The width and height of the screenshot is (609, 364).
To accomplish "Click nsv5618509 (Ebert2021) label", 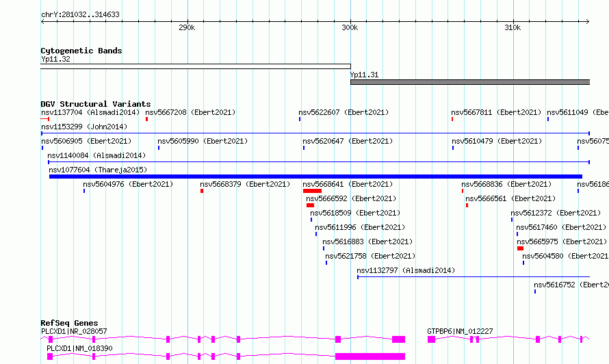I will tap(355, 213).
